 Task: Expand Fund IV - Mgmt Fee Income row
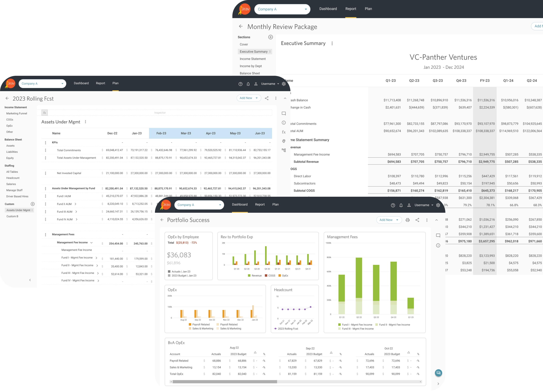point(98,281)
